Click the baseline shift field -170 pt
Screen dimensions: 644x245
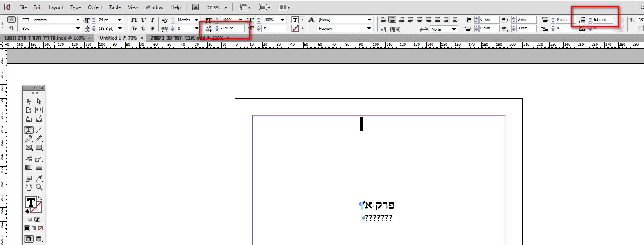[x=232, y=28]
